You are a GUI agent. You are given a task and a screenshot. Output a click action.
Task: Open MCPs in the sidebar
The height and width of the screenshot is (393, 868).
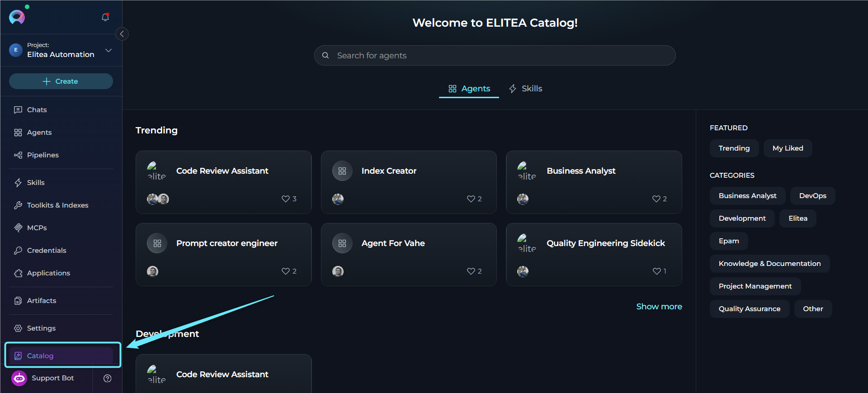pyautogui.click(x=61, y=228)
